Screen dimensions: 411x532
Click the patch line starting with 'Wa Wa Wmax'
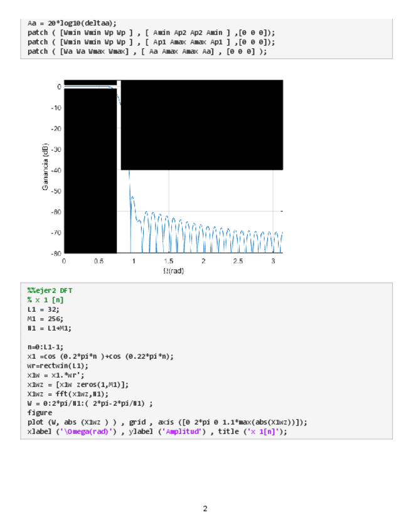(147, 51)
